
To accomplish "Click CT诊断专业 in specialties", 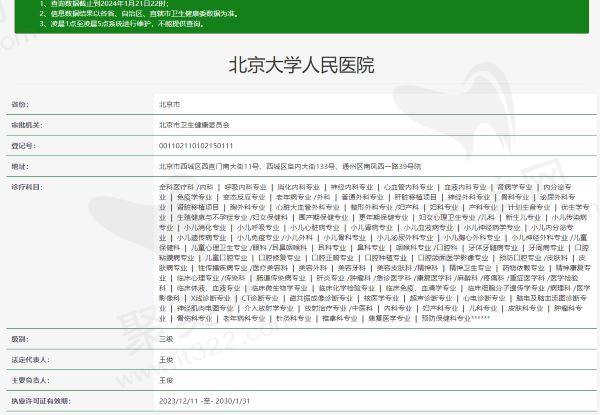I will [260, 298].
